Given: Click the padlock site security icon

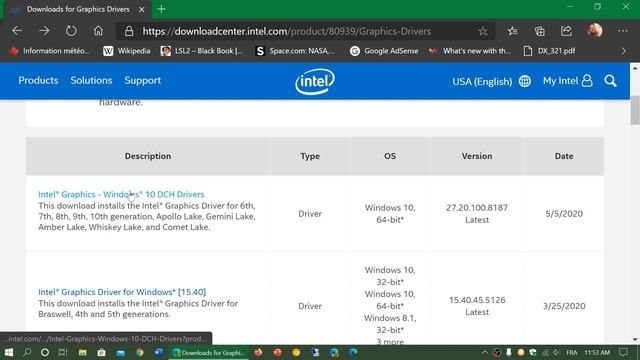Looking at the screenshot, I should pyautogui.click(x=129, y=31).
